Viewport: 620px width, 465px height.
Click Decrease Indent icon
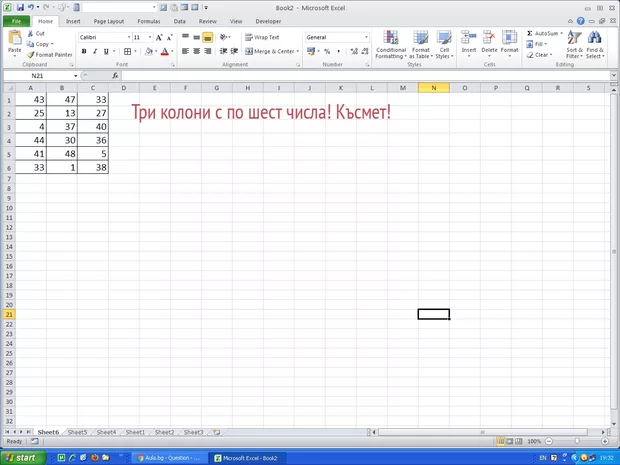point(223,51)
